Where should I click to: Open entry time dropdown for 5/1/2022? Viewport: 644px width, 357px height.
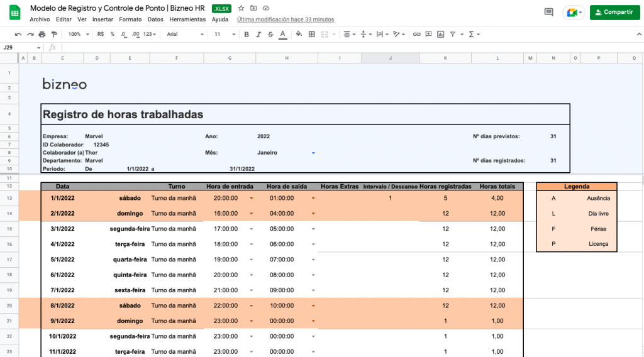[252, 260]
